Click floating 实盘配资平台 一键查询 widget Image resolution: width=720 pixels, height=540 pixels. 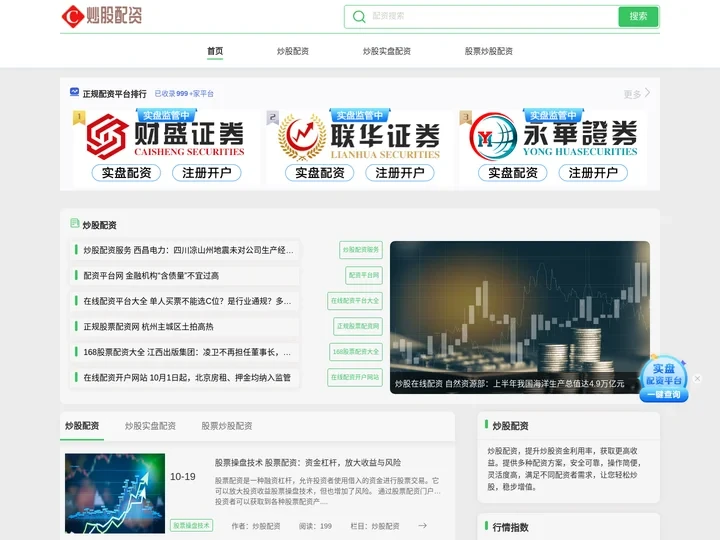coord(664,379)
